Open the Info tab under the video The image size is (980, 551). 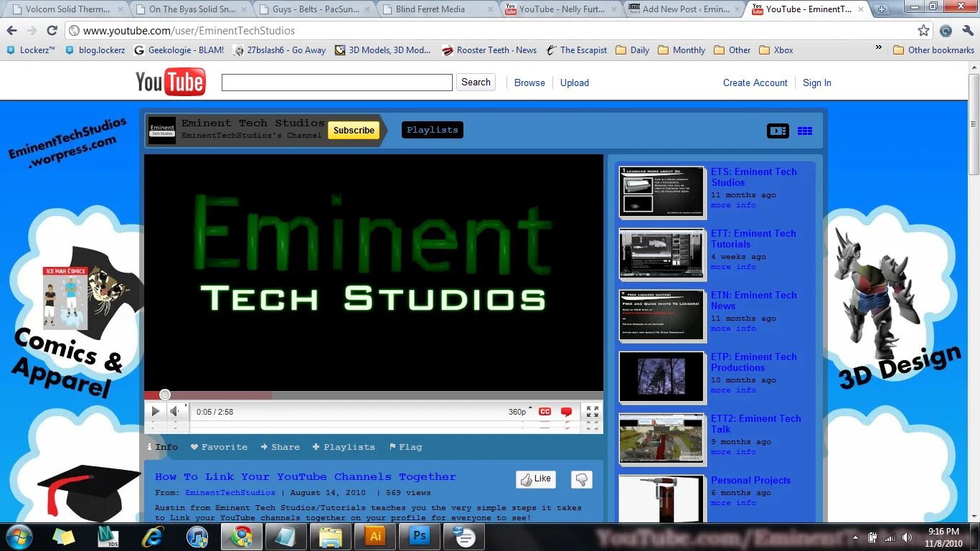[162, 447]
